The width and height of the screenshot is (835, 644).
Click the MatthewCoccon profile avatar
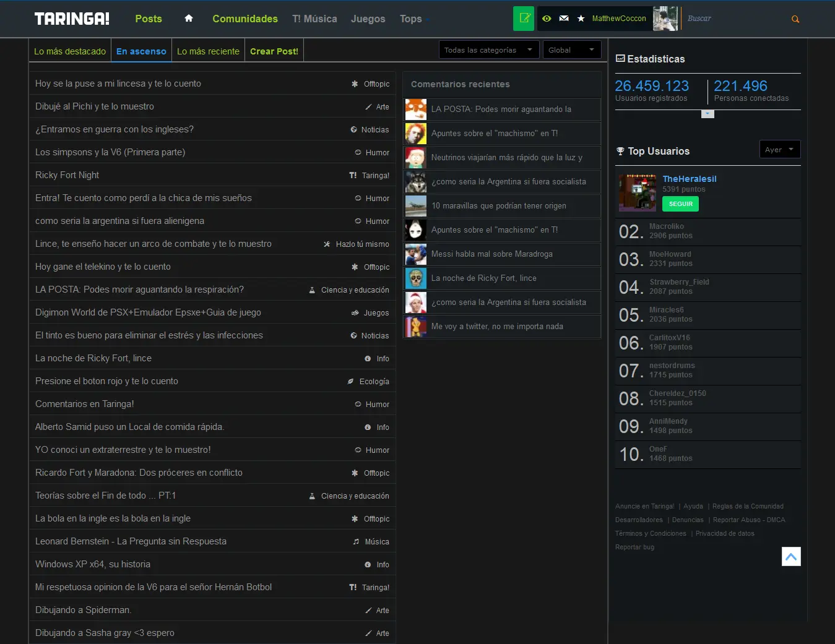665,19
